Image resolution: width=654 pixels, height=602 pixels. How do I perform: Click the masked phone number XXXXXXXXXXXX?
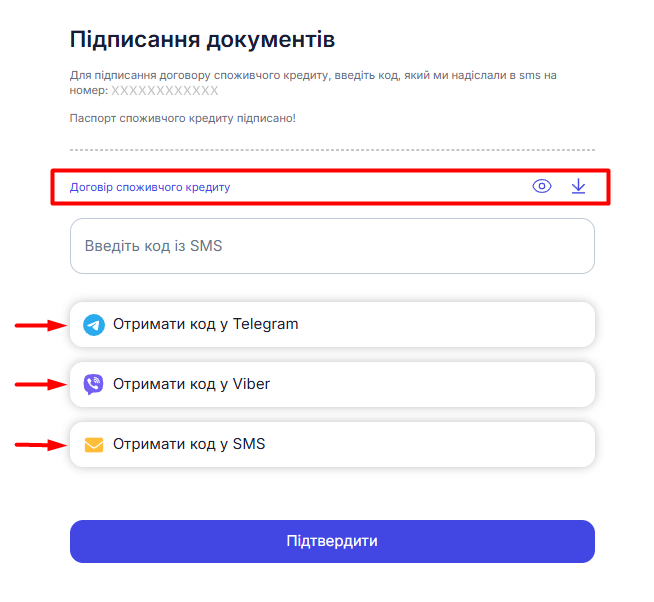[164, 90]
